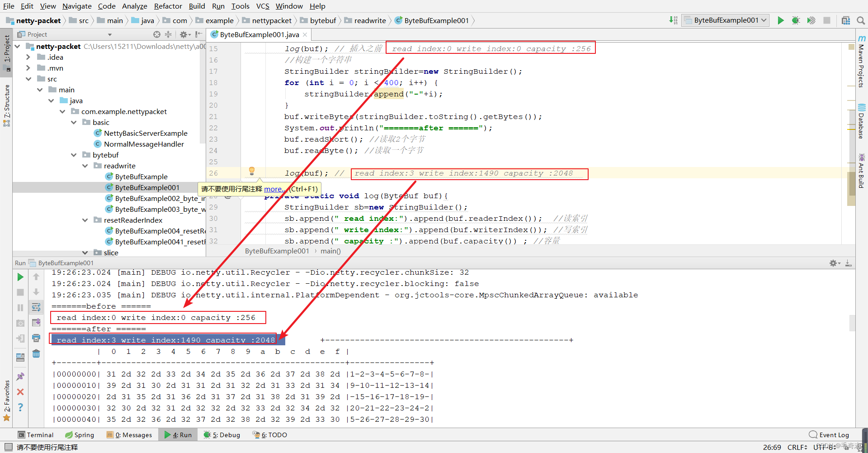
Task: Collapse the bytebuf package
Action: [x=74, y=155]
